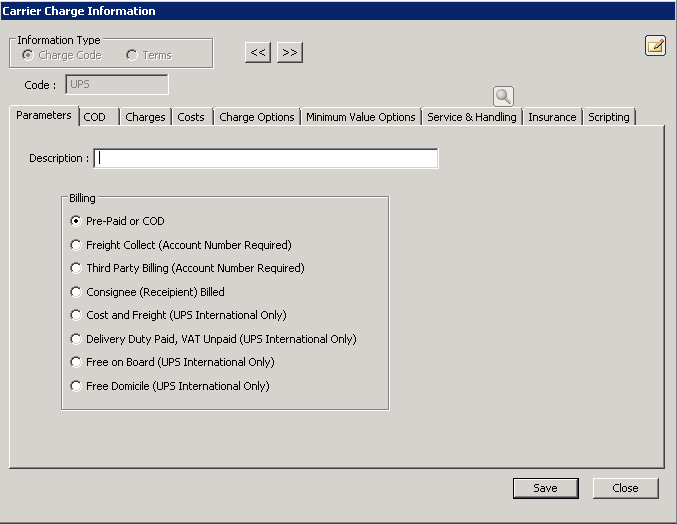Image resolution: width=677 pixels, height=524 pixels.
Task: Open the Charges tab
Action: click(x=145, y=117)
